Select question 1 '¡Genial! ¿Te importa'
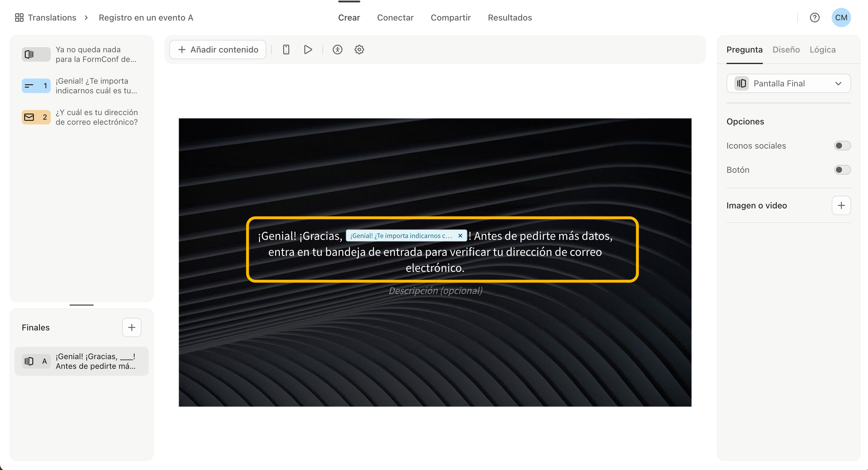Viewport: 868px width, 470px height. click(82, 85)
